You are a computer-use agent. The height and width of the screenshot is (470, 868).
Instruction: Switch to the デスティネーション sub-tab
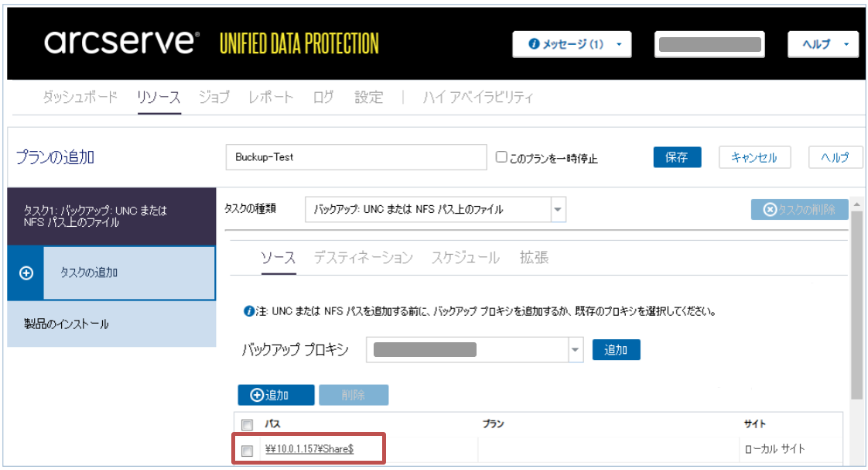tap(364, 258)
